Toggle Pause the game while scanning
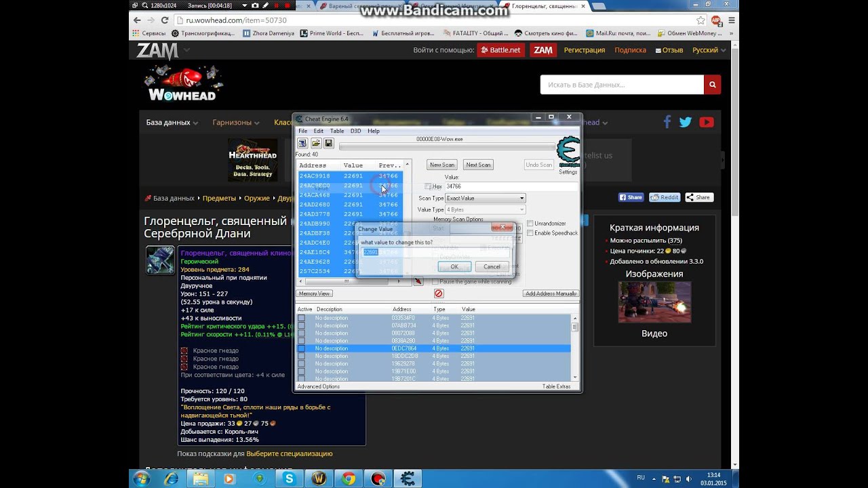 tap(436, 281)
